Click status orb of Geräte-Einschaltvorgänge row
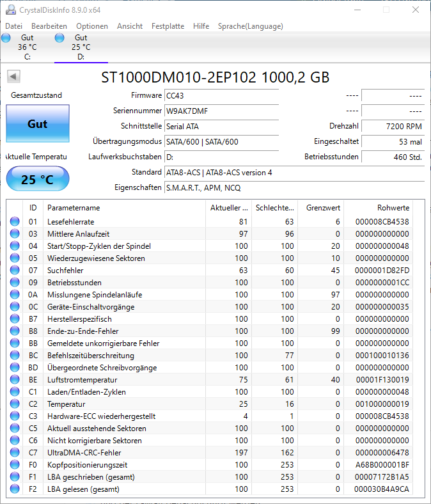This screenshot has width=431, height=504. 15,306
